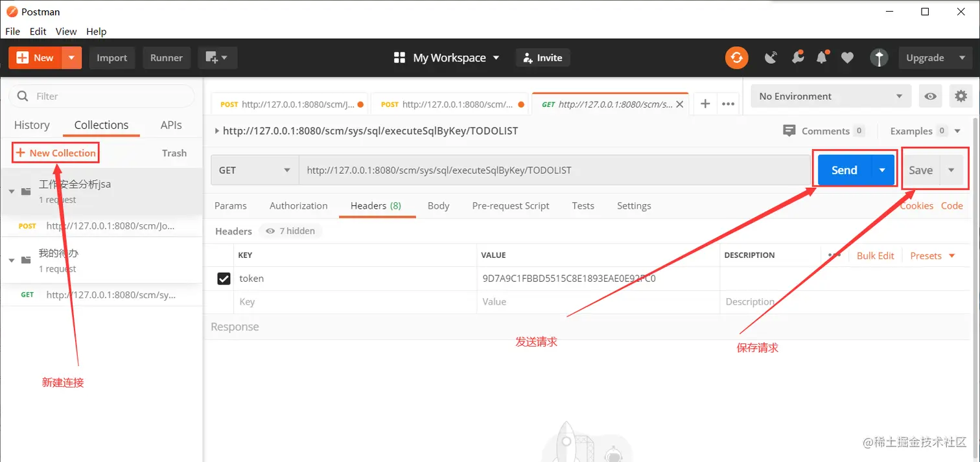The height and width of the screenshot is (462, 980).
Task: Open the environment quick look eye icon
Action: [931, 97]
